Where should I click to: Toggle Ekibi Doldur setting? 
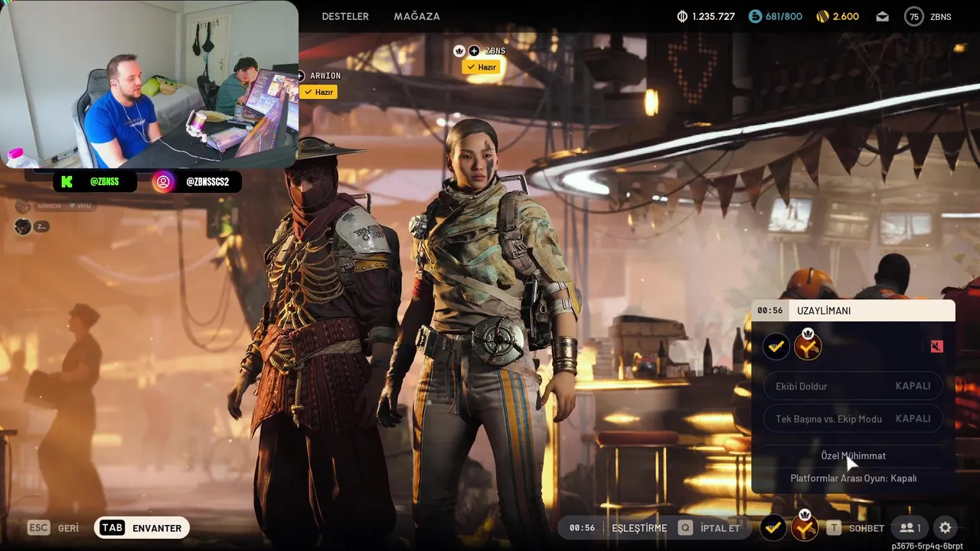853,386
